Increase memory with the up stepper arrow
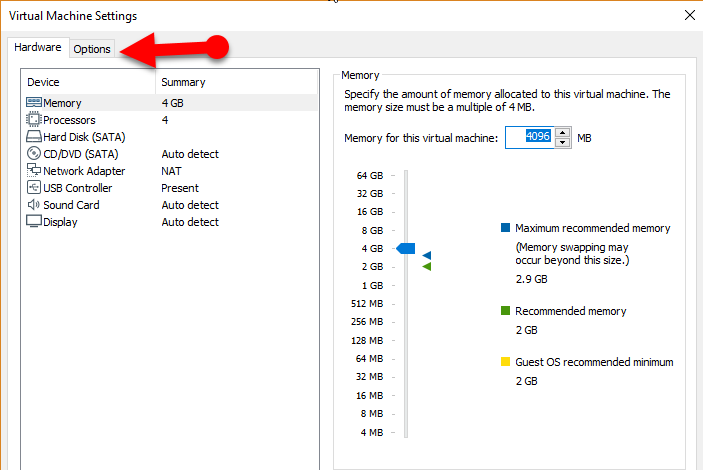This screenshot has height=470, width=703. [563, 132]
